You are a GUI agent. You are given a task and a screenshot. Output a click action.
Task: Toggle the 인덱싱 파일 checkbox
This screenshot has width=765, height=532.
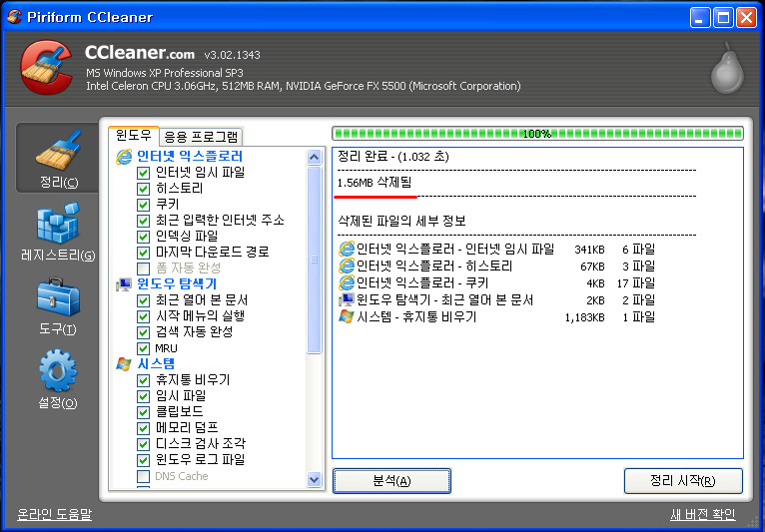(143, 237)
